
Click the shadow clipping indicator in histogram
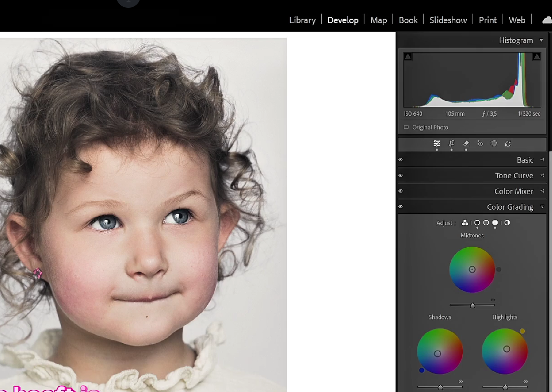coord(408,57)
